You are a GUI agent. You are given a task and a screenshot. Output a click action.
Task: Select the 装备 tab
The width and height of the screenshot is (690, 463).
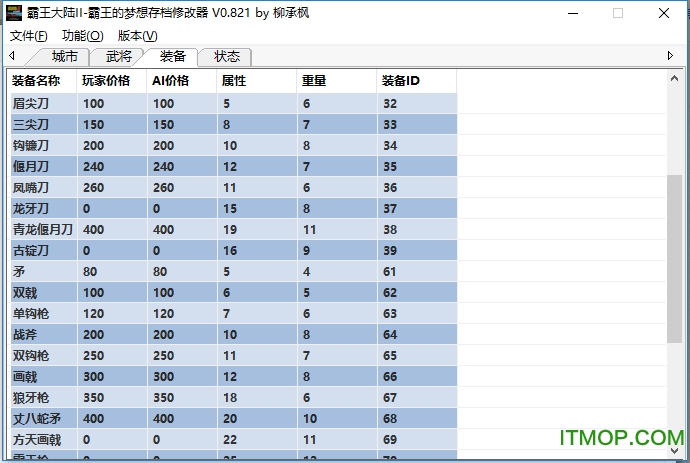(172, 56)
